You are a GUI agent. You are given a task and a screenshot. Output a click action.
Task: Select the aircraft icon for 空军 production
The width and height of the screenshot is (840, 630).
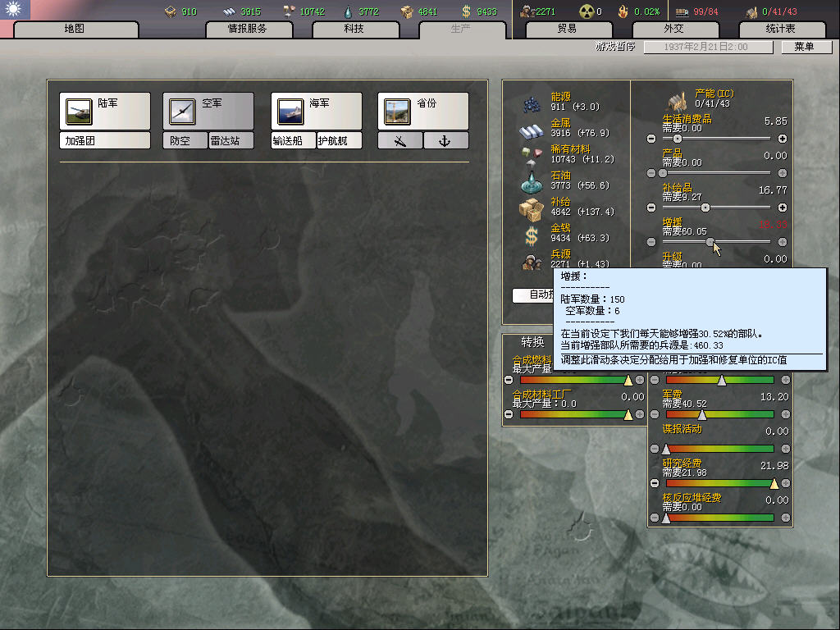click(182, 112)
